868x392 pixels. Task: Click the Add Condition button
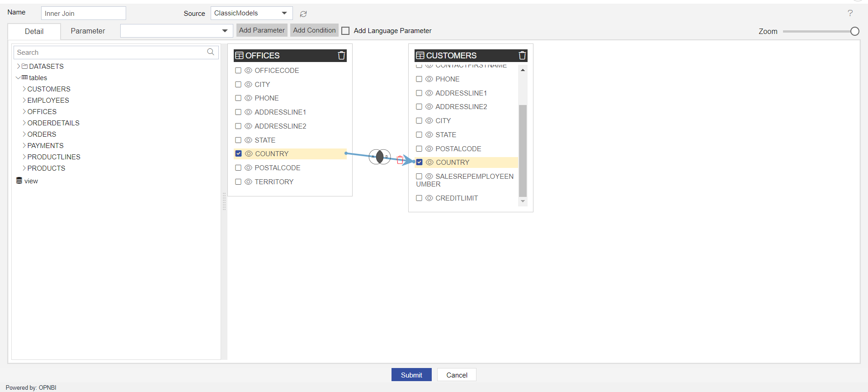click(x=314, y=30)
